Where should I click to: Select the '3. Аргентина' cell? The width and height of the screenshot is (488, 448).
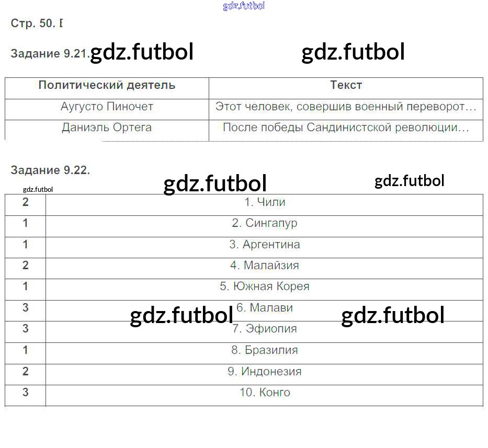click(265, 245)
